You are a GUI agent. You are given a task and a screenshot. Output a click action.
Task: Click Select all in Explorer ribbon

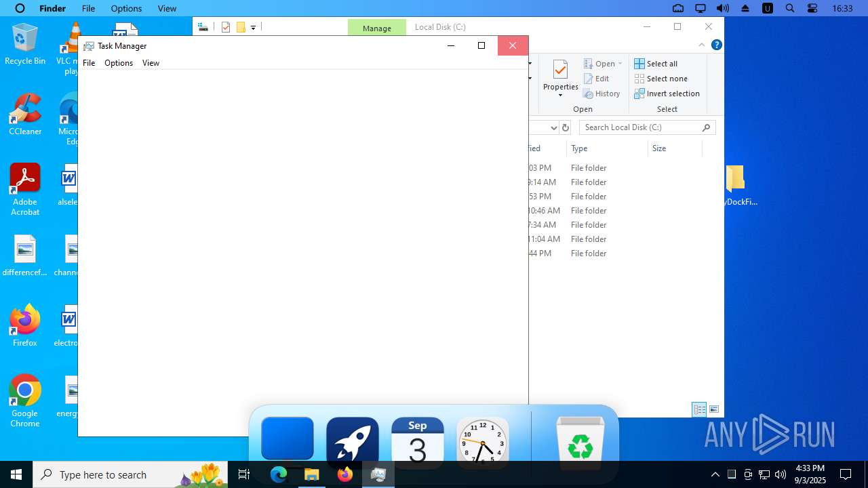point(656,64)
